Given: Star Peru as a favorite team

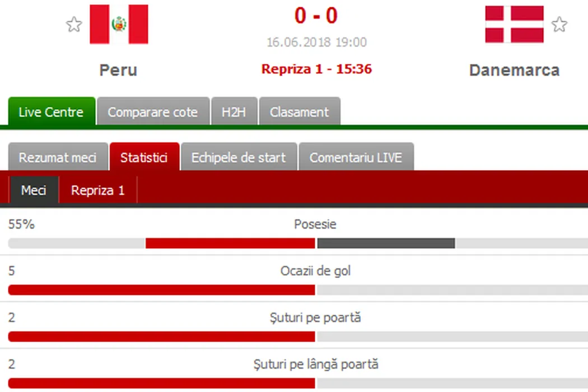Looking at the screenshot, I should (74, 25).
